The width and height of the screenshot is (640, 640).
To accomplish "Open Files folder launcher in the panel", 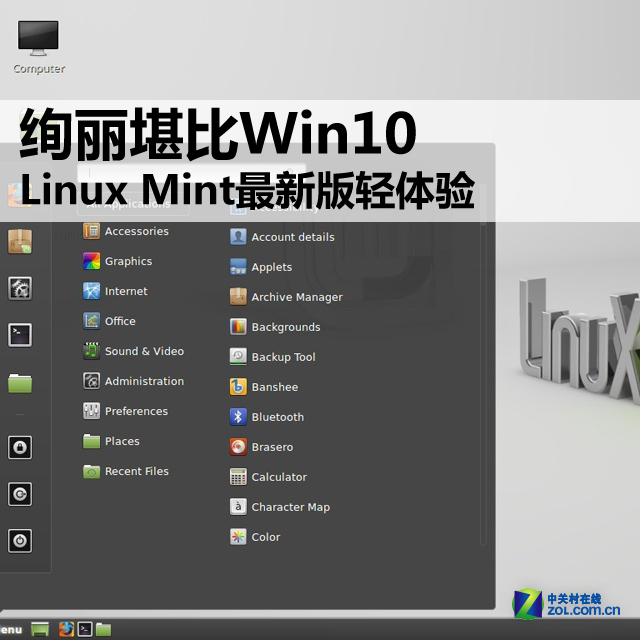I will (x=103, y=629).
